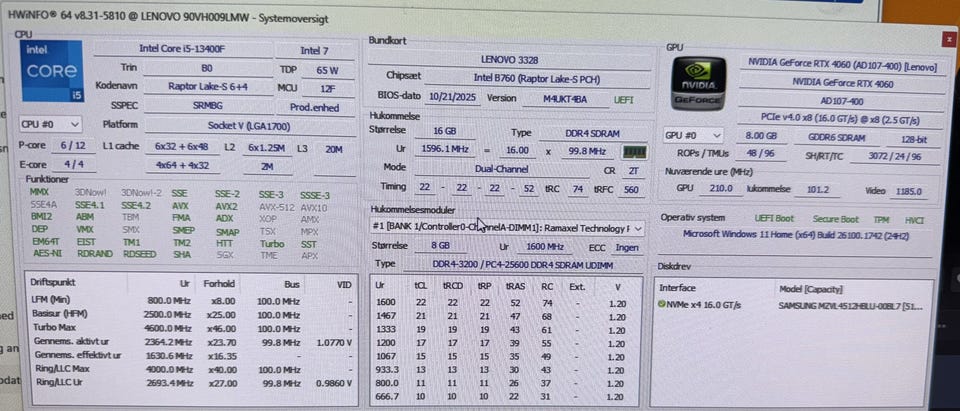This screenshot has width=960, height=411.
Task: Click the tRC 74 timing value
Action: point(577,189)
